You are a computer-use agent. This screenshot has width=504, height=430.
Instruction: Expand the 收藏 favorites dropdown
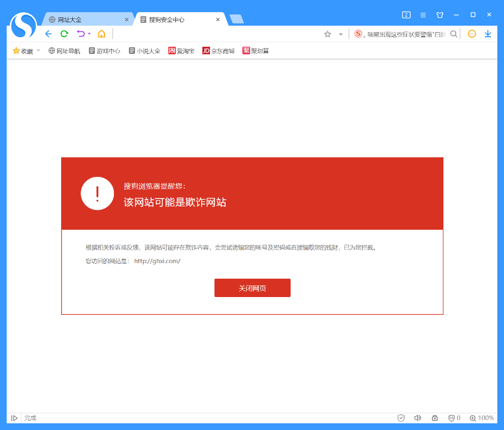[x=38, y=50]
